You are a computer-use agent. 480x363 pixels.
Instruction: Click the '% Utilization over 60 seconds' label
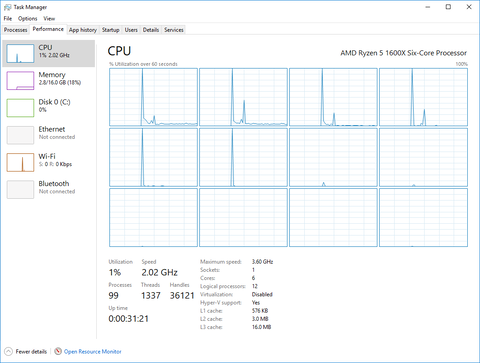[x=143, y=64]
